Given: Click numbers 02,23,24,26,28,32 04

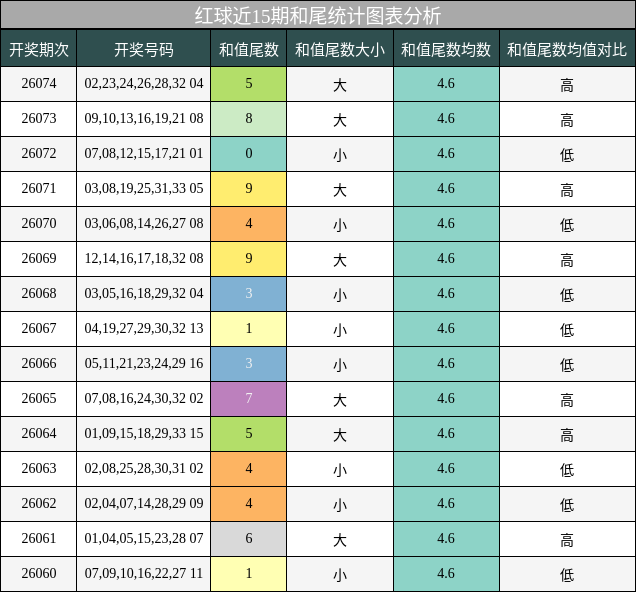Looking at the screenshot, I should (x=144, y=84).
